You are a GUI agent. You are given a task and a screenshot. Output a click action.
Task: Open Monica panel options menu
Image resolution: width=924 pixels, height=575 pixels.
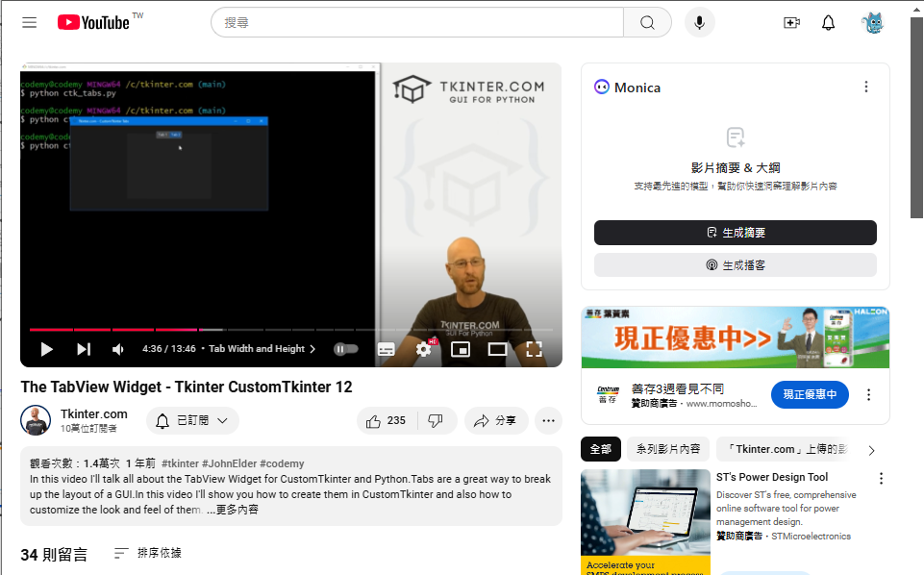tap(865, 87)
